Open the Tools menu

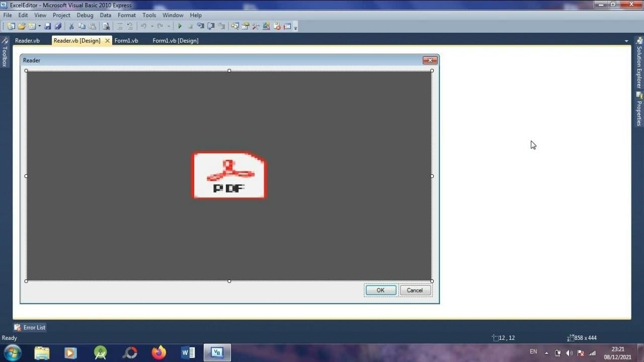[149, 15]
